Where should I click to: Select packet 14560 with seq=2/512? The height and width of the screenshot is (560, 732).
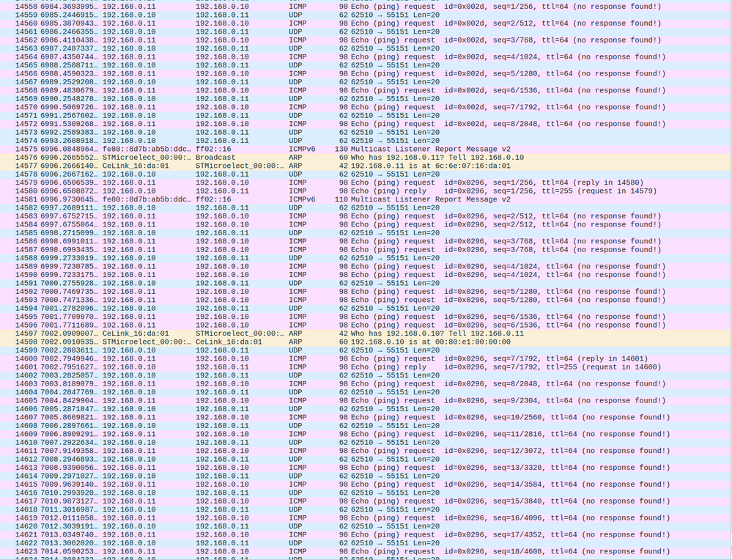(x=366, y=23)
